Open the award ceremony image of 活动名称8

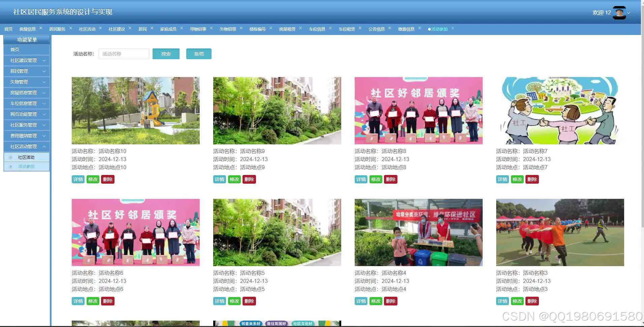click(x=419, y=111)
